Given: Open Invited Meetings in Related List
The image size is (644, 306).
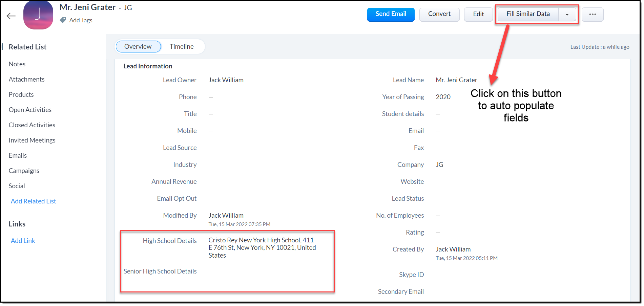Looking at the screenshot, I should (32, 140).
